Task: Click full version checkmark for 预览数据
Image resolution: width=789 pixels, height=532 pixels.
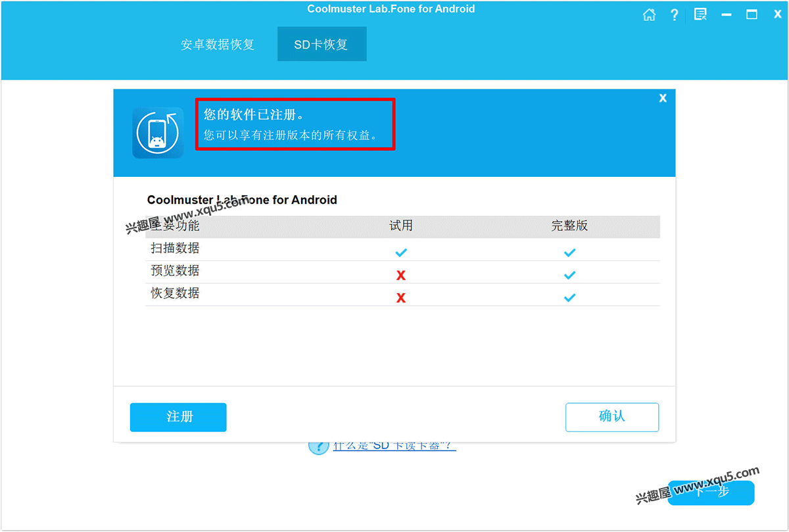Action: (x=570, y=275)
